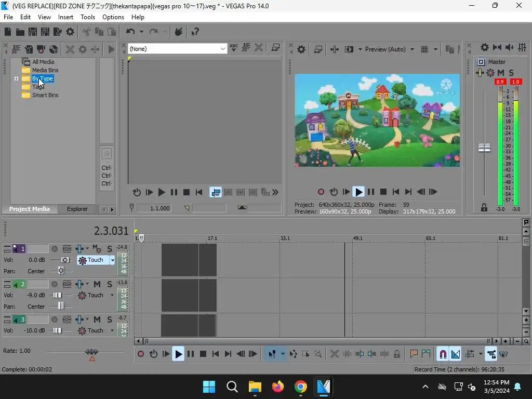
Task: Select All Media in the media tree
Action: click(43, 62)
